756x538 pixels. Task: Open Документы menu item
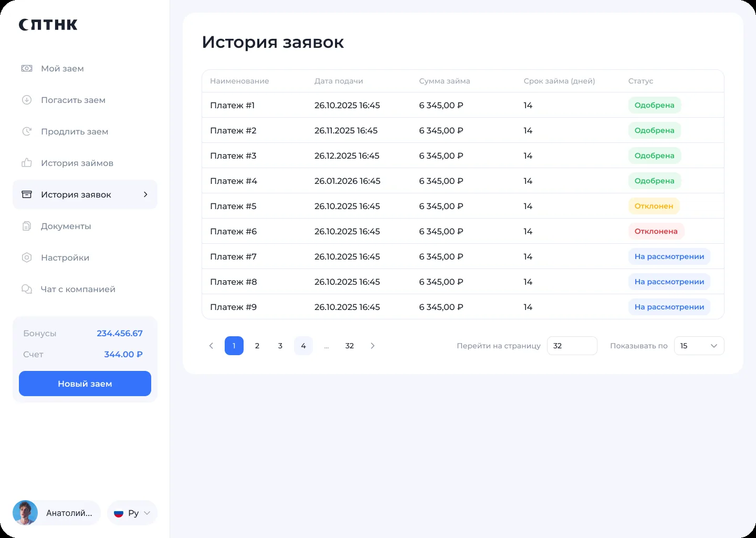pyautogui.click(x=85, y=226)
